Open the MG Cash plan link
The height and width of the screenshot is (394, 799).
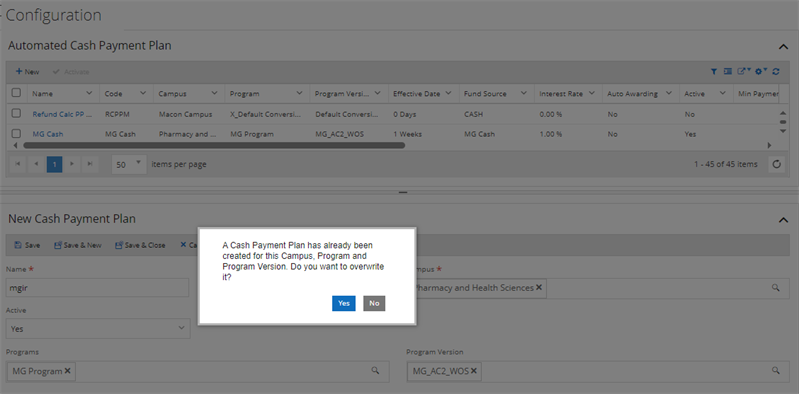(48, 134)
